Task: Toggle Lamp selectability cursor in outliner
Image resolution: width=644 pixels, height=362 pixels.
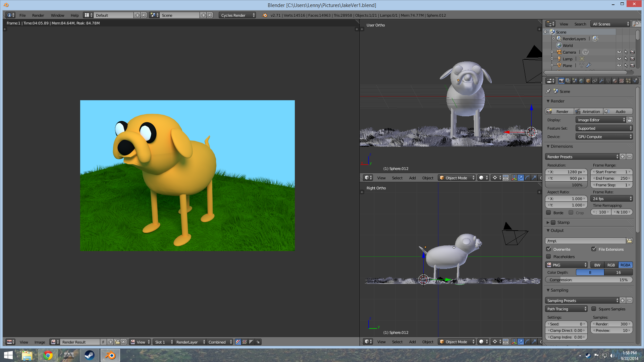Action: tap(626, 59)
